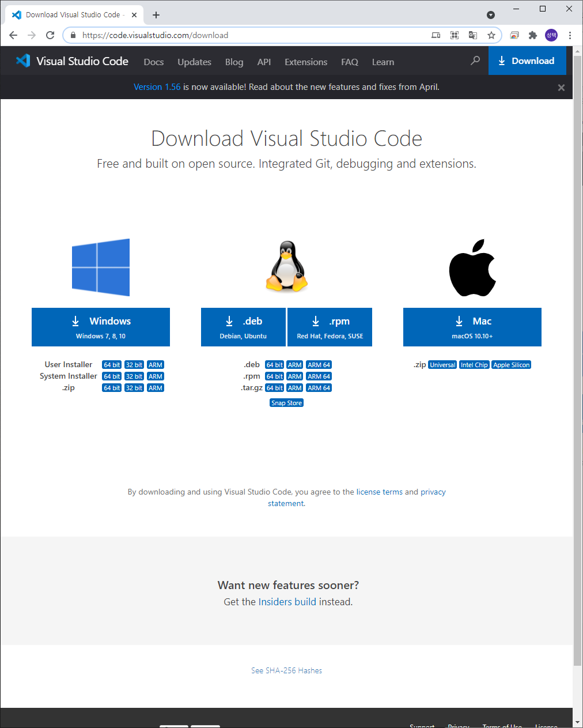This screenshot has height=728, width=583.
Task: Open the API menu item
Action: pos(264,62)
